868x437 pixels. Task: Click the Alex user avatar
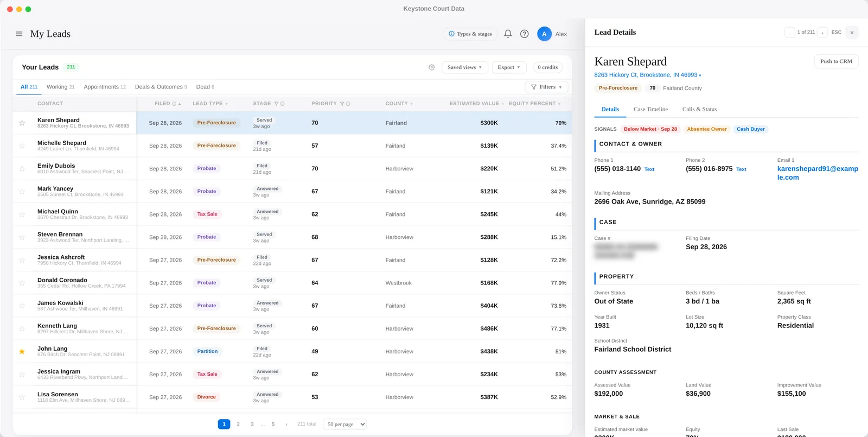544,34
